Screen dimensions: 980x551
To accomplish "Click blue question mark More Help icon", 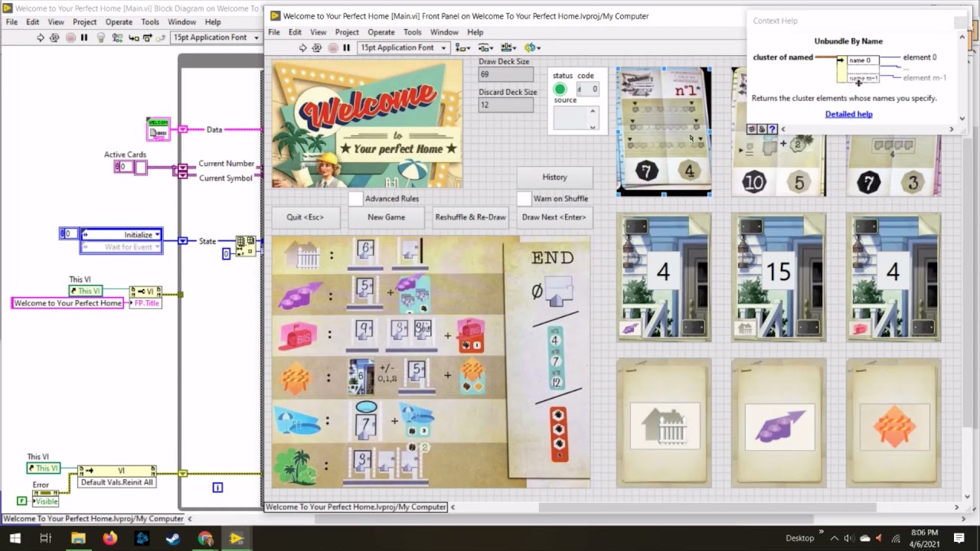I will point(772,129).
